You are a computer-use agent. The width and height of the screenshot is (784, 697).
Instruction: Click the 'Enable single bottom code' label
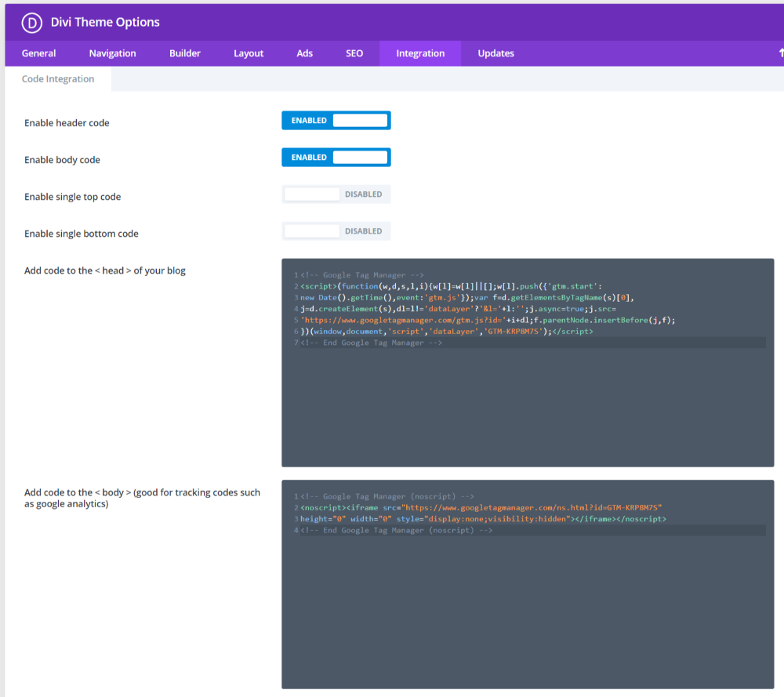82,234
